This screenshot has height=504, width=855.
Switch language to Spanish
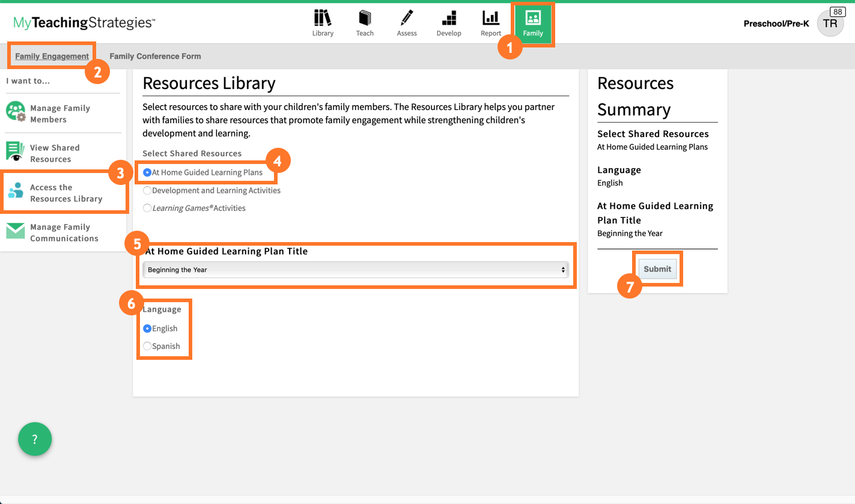tap(147, 346)
